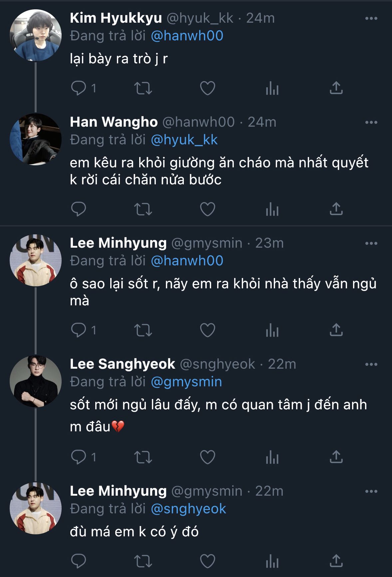Screen dimensions: 392x577
Task: Open more options on Lee Sanghyeok's tweet
Action: [x=371, y=364]
